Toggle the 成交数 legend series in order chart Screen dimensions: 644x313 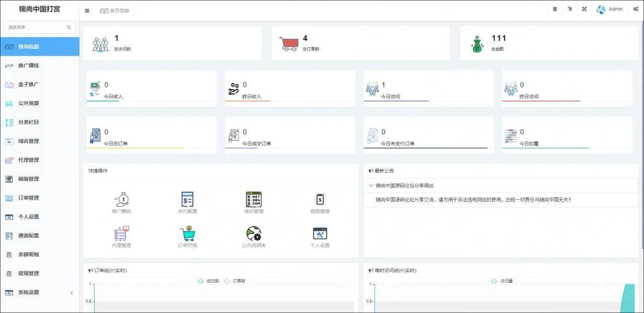(208, 281)
